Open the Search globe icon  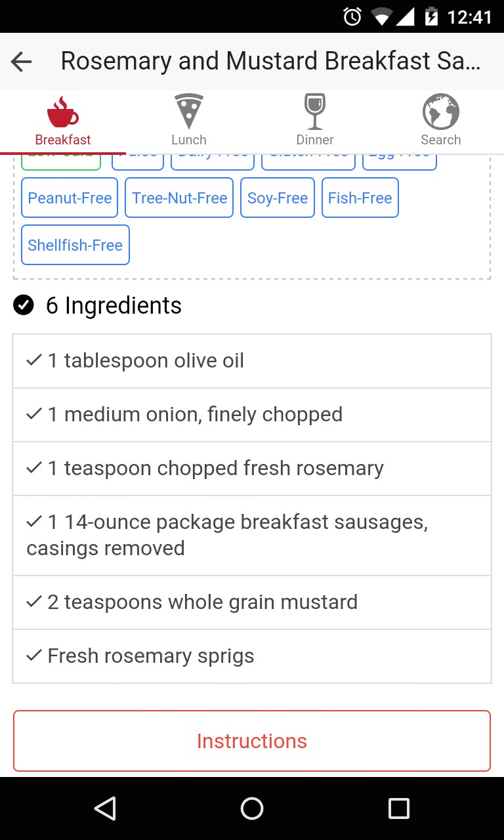[x=441, y=112]
